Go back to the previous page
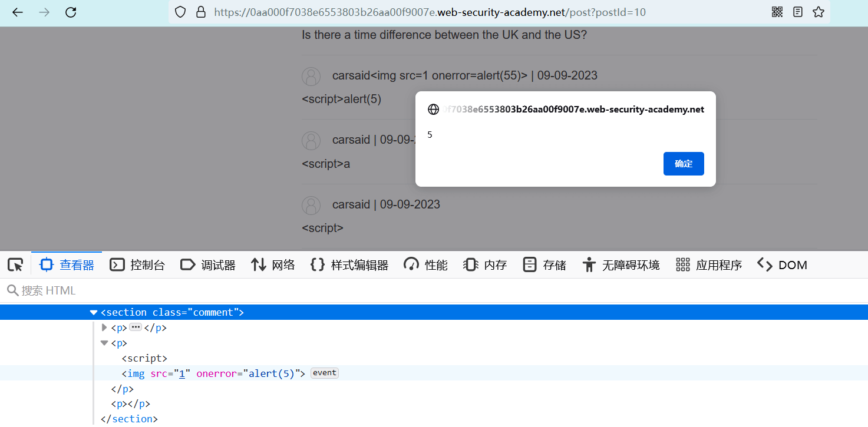The image size is (868, 427). pos(18,12)
